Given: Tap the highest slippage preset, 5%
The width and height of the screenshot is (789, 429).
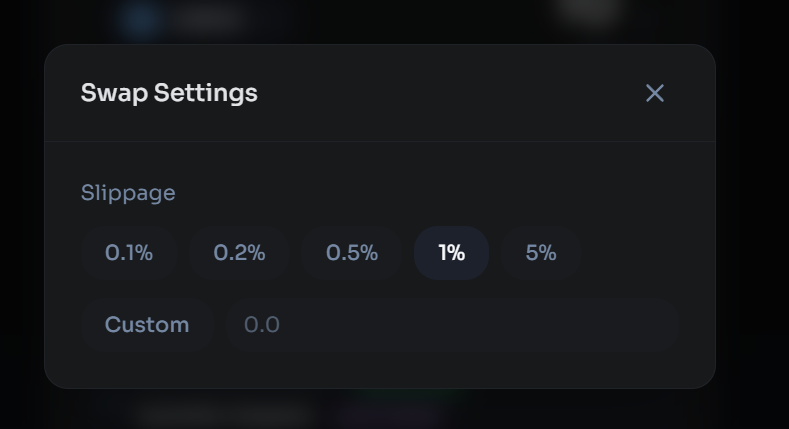Looking at the screenshot, I should click(x=541, y=252).
